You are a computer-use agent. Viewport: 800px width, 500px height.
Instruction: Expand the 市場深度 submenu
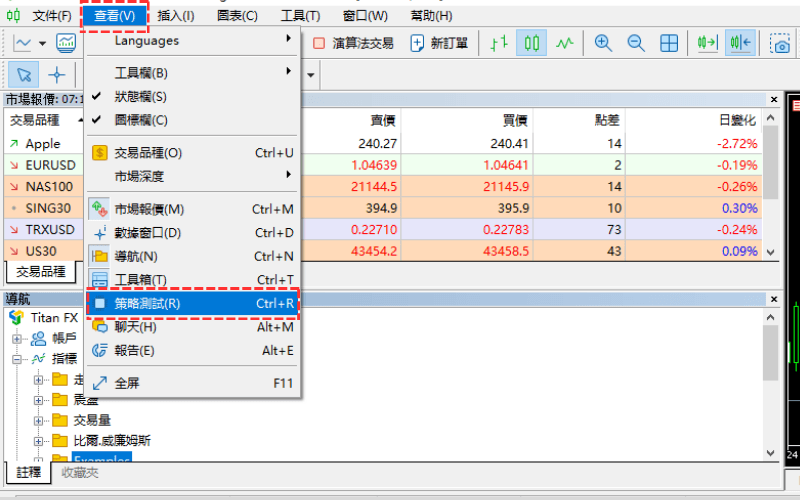coord(192,176)
